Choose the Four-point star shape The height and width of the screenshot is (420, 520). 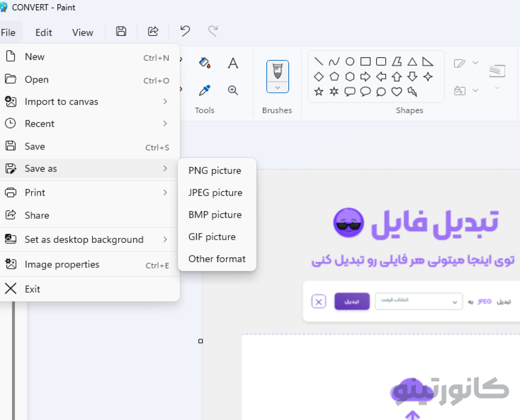428,76
